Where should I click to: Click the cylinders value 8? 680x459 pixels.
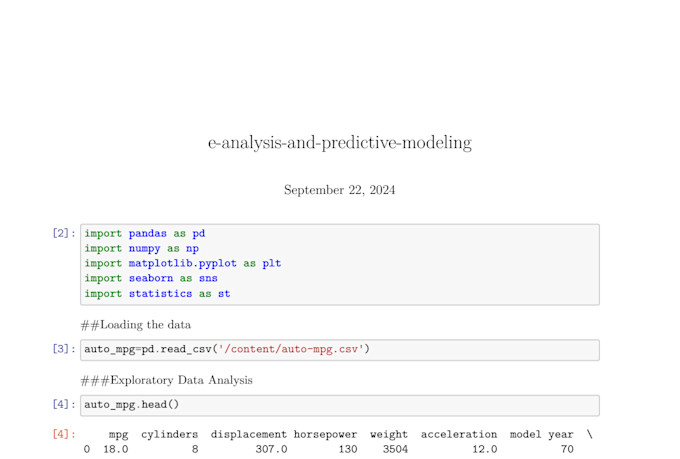click(x=195, y=449)
